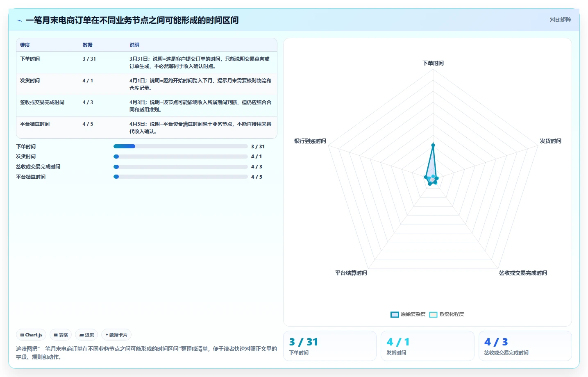Click the 4 / 3 table data cell
The width and height of the screenshot is (588, 377).
coord(88,102)
